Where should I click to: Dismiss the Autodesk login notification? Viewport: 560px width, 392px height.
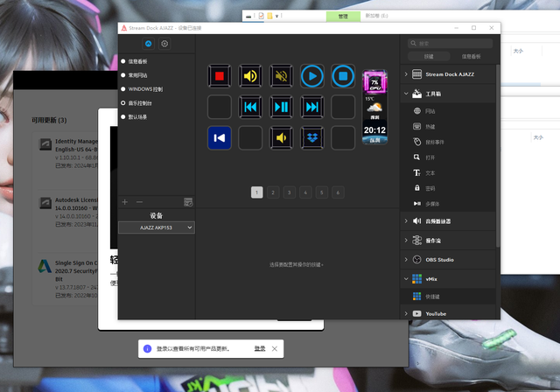tap(274, 349)
